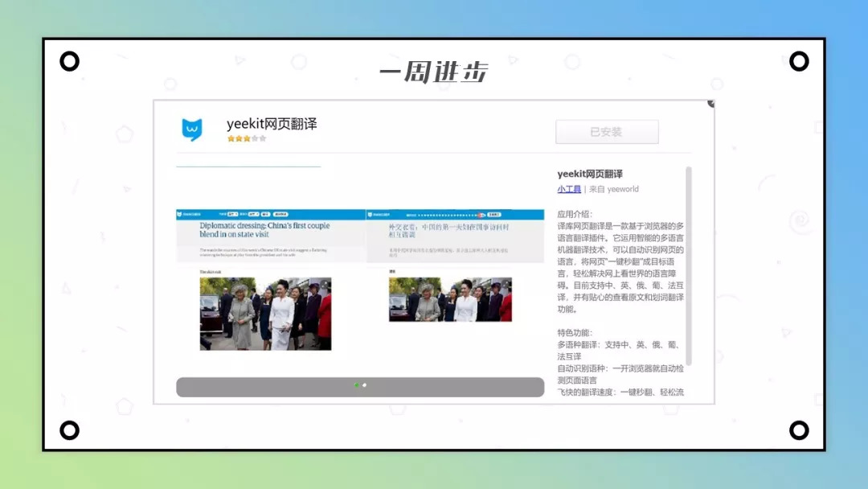868x489 pixels.
Task: Click the yeekit网页翻译 header title
Action: tap(272, 124)
